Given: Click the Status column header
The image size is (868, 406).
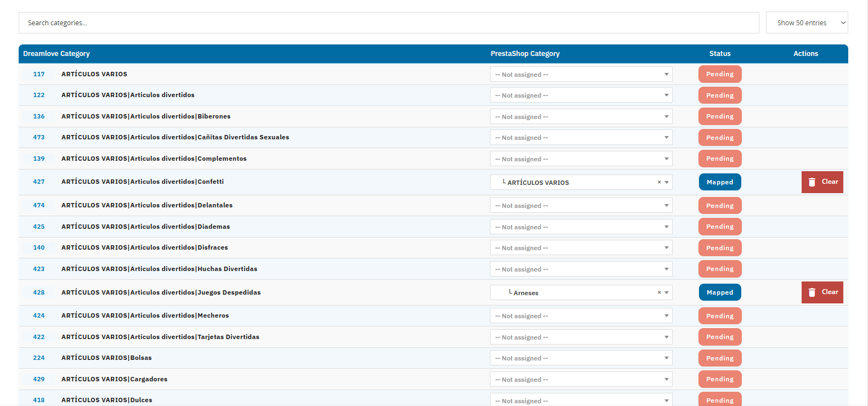Looking at the screenshot, I should pos(719,54).
